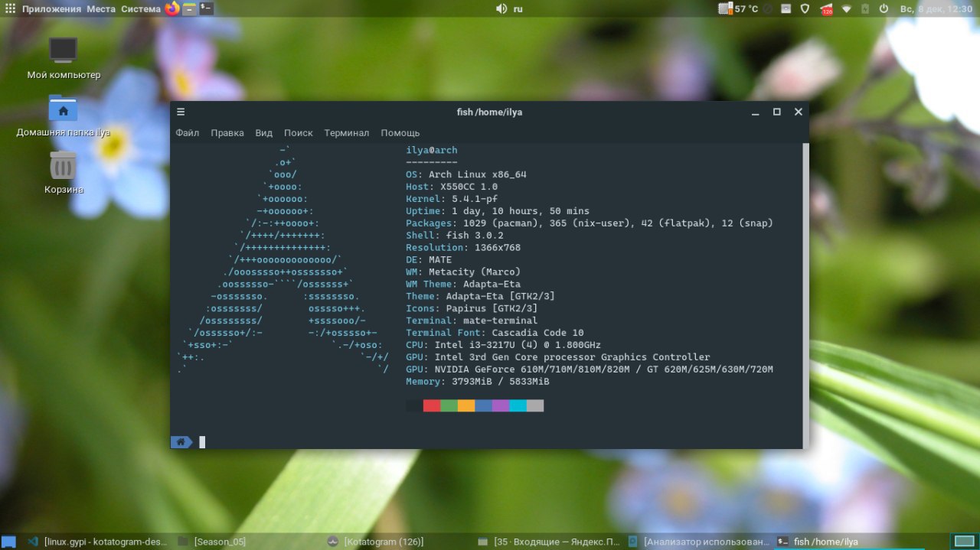Click the shield icon in the system tray
This screenshot has height=550, width=980.
pos(805,8)
